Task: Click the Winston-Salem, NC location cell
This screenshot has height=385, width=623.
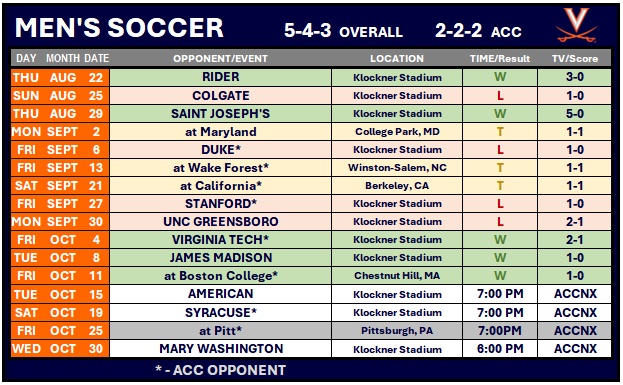Action: click(397, 168)
